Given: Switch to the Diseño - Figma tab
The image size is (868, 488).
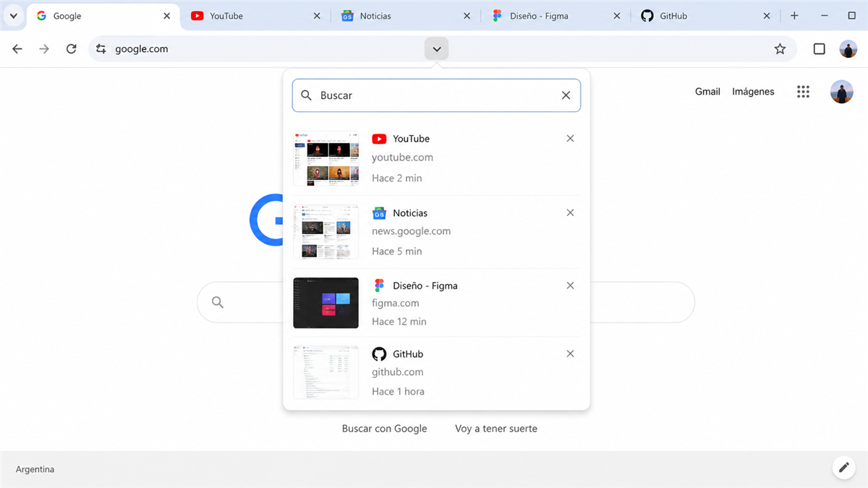Looking at the screenshot, I should tap(556, 16).
